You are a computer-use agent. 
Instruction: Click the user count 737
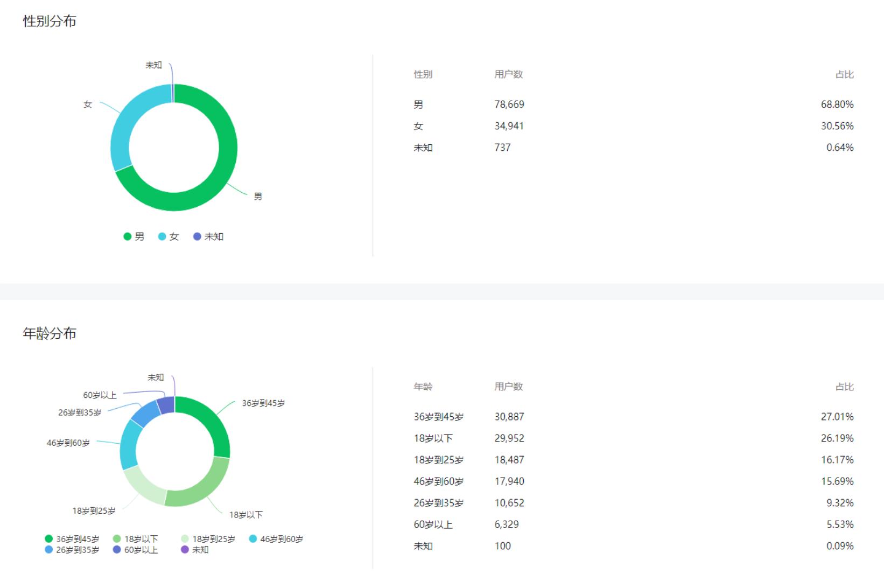pyautogui.click(x=502, y=148)
